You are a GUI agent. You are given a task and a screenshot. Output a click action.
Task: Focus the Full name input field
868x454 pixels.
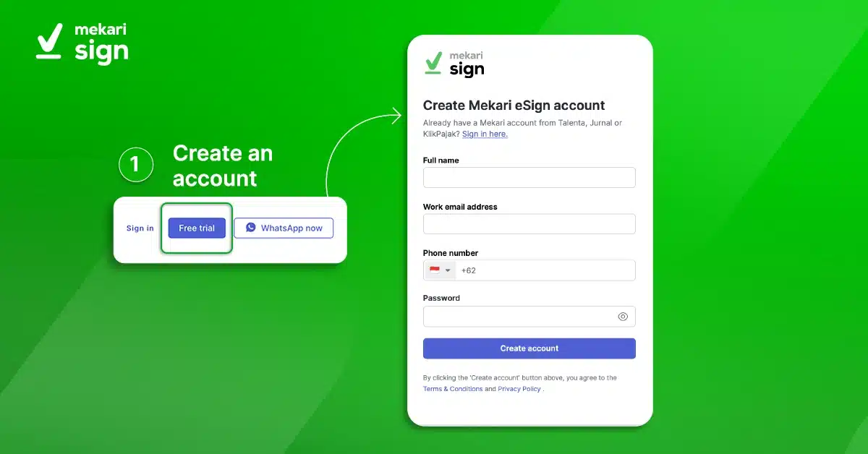(529, 178)
